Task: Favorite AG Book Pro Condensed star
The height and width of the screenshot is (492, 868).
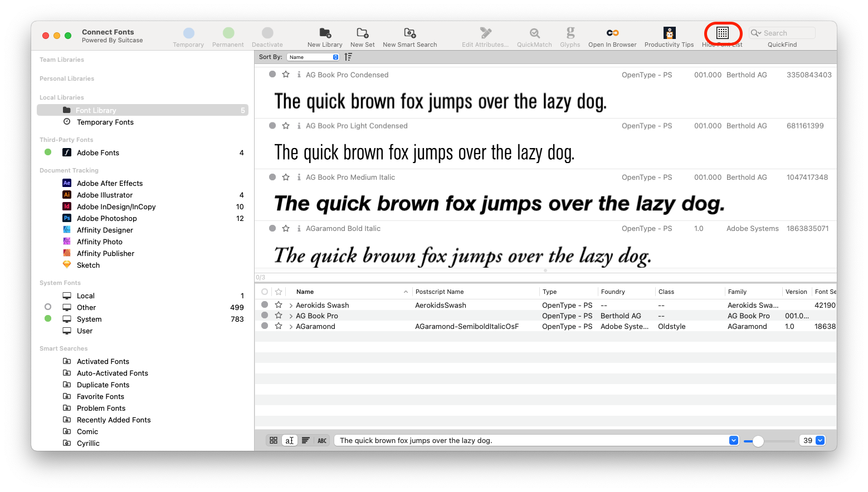Action: click(286, 74)
